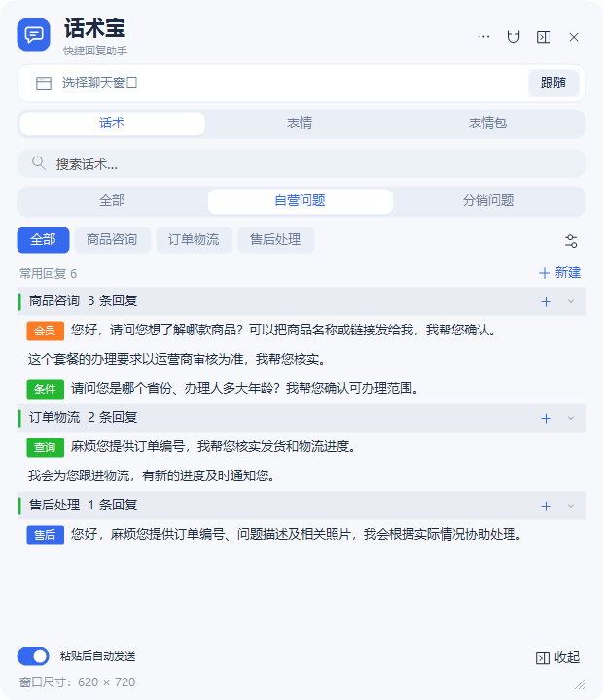Screen dimensions: 603x700
Task: Click the window resize grip corner
Action: (580, 684)
